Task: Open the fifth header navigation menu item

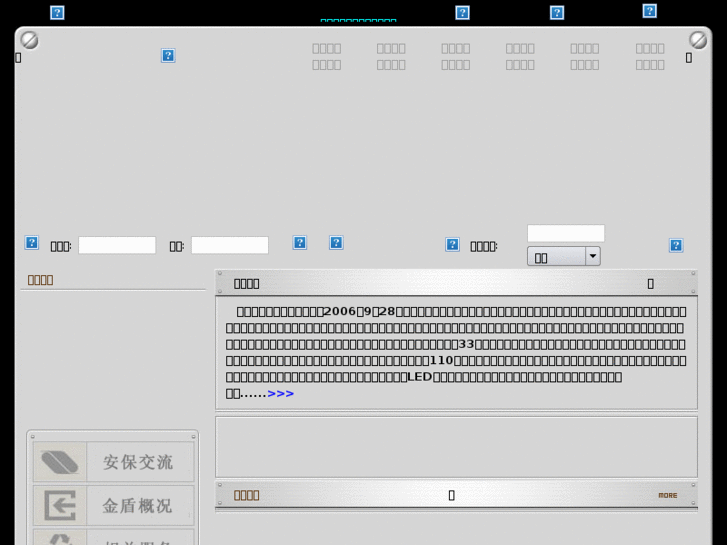Action: pos(584,57)
